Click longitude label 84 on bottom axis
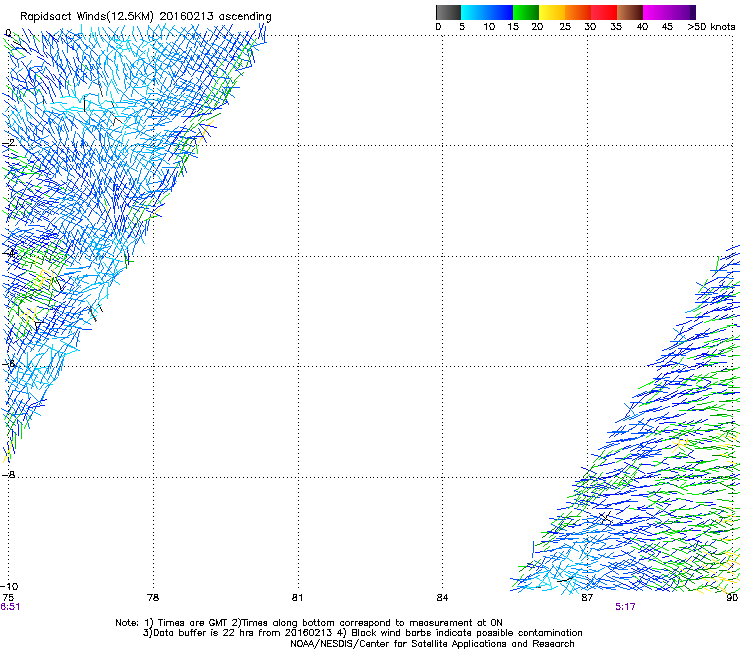Viewport: 740px width, 650px height. coord(442,598)
